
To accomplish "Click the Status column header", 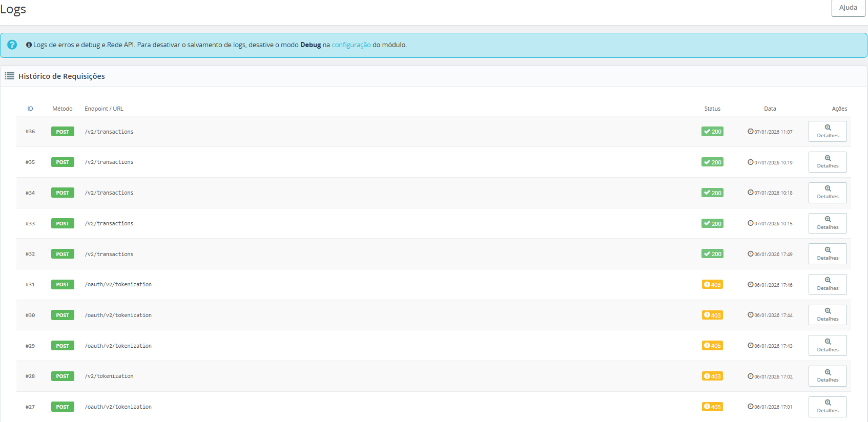I will pyautogui.click(x=712, y=109).
